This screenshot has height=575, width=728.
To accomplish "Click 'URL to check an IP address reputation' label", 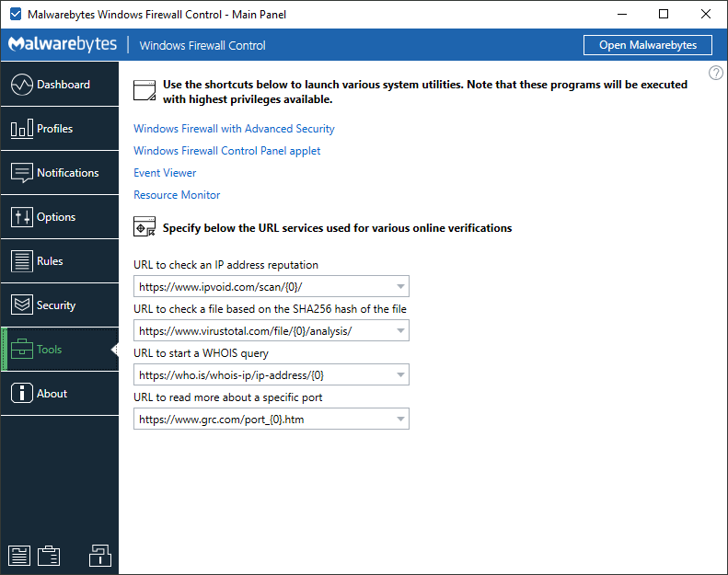I will 226,265.
